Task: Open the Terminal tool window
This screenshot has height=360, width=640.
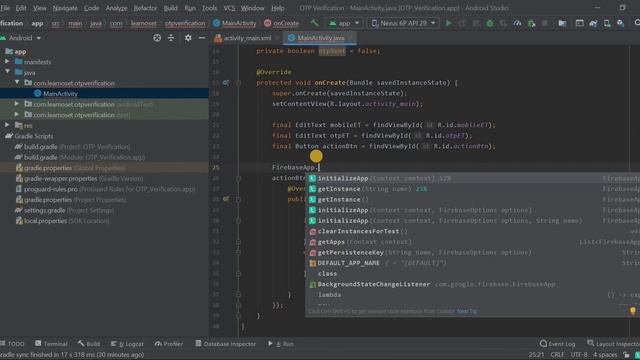Action: (51, 344)
